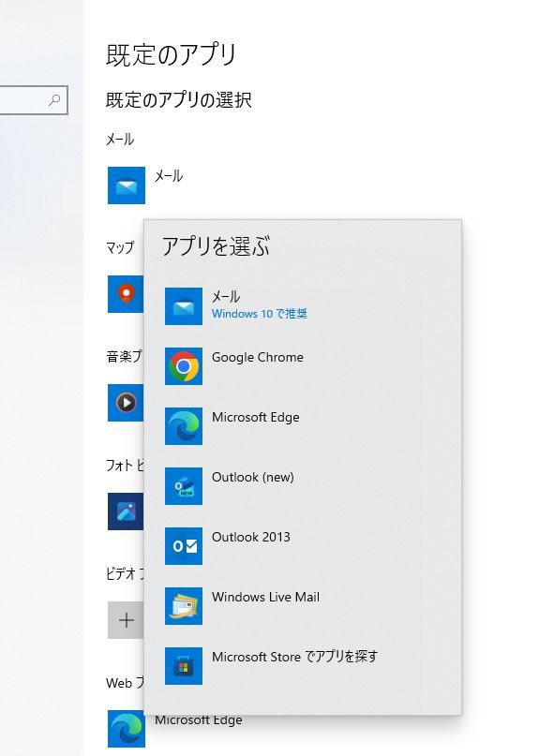Focus the settings search input field

(x=34, y=100)
